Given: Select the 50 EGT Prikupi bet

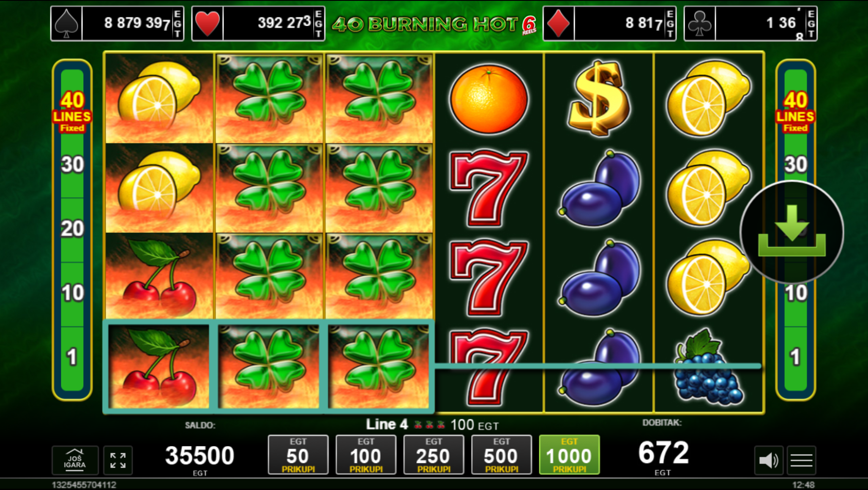Looking at the screenshot, I should coord(298,455).
